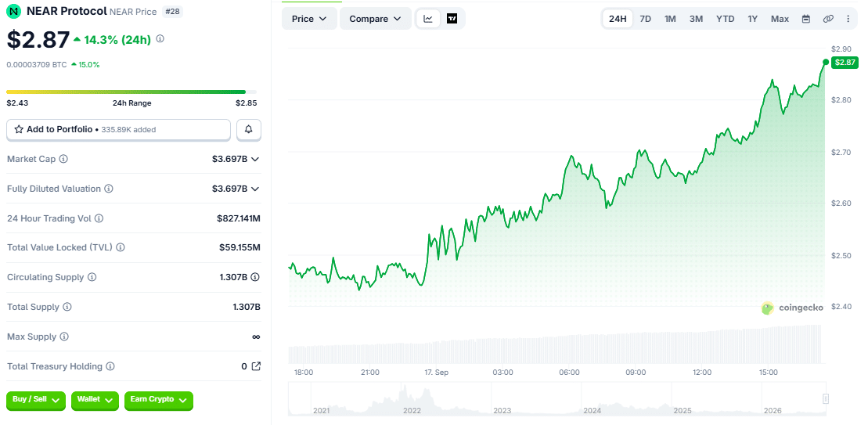The image size is (868, 425).
Task: Open Circulating Supply label info icon
Action: coord(92,277)
